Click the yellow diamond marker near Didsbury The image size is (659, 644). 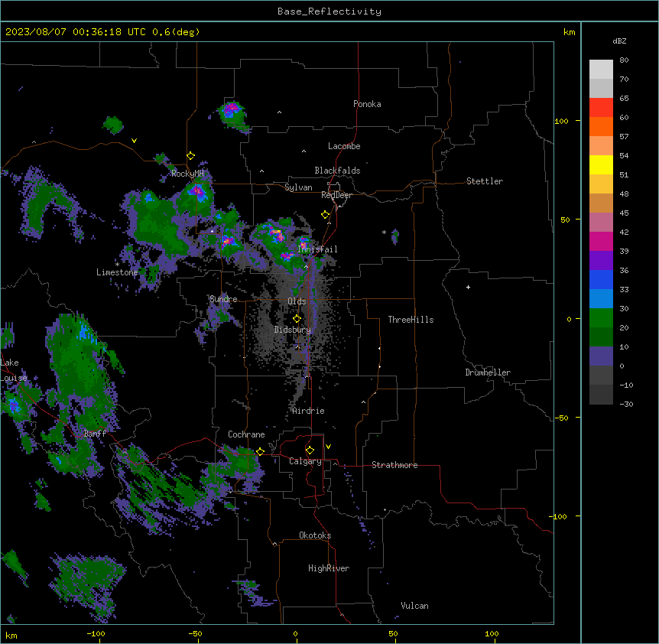point(297,319)
